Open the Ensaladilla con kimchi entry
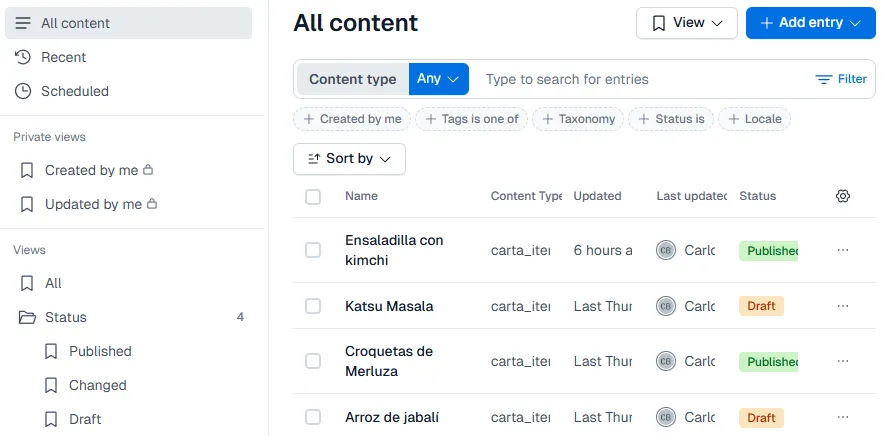This screenshot has height=436, width=888. (394, 250)
